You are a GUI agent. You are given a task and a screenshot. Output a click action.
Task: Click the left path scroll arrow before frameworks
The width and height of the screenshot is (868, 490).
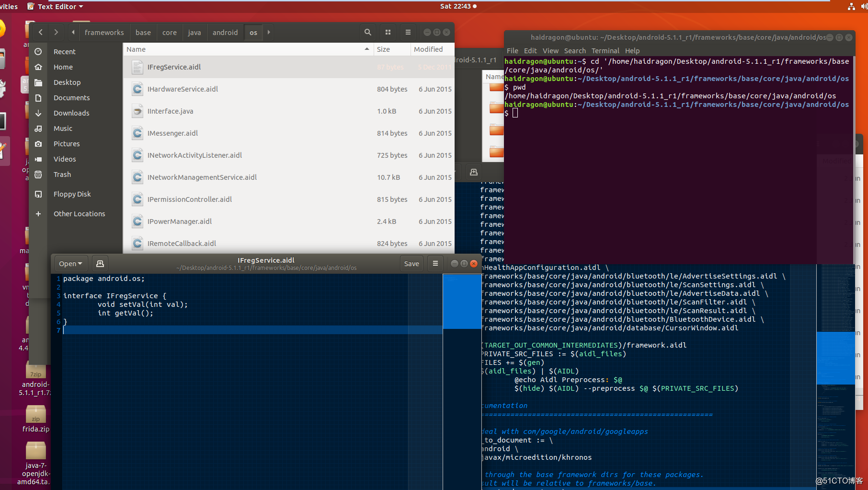tap(73, 32)
